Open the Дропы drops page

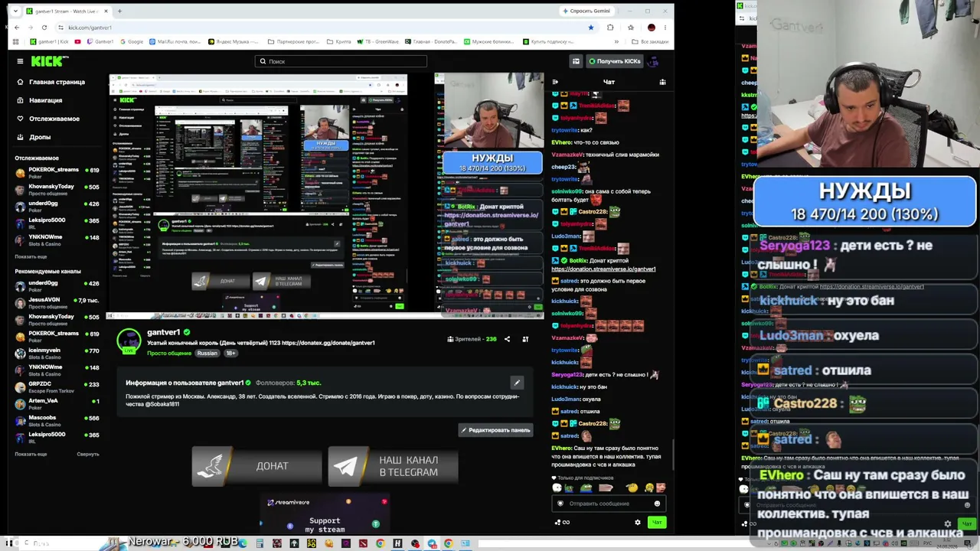pos(34,137)
